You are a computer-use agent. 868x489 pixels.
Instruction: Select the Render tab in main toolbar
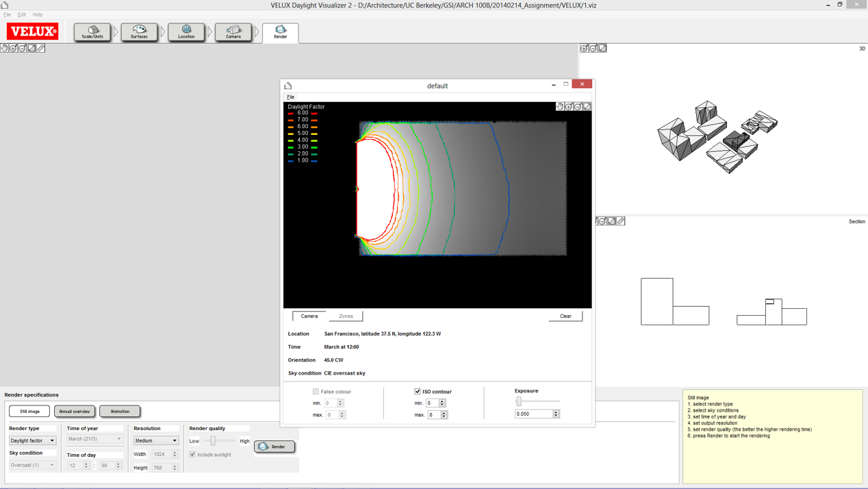pos(281,33)
